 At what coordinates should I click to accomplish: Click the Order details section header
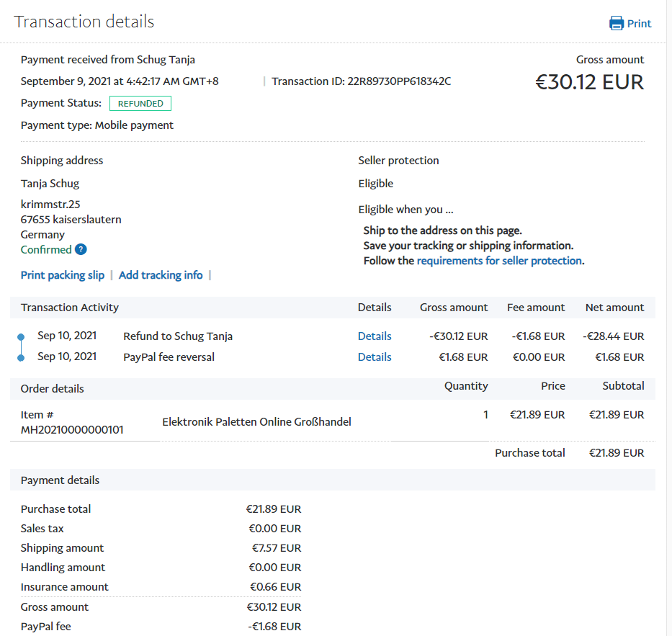click(53, 389)
